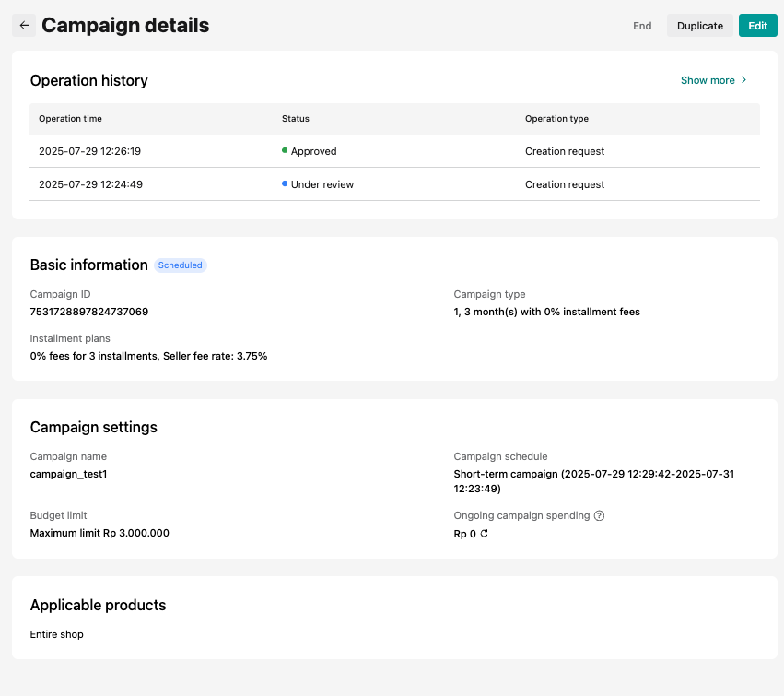This screenshot has height=696, width=784.
Task: Click the campaign ID number
Action: pos(89,312)
